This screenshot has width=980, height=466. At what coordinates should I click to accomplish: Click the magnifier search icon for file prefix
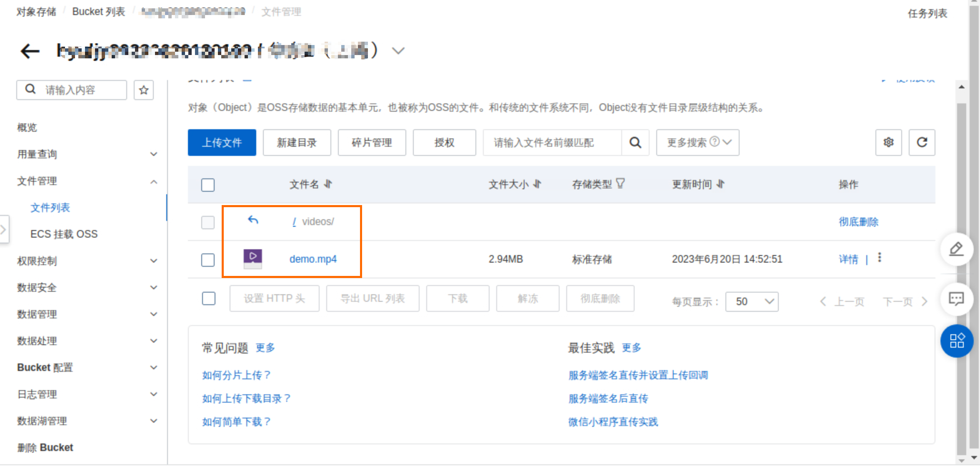[x=635, y=143]
